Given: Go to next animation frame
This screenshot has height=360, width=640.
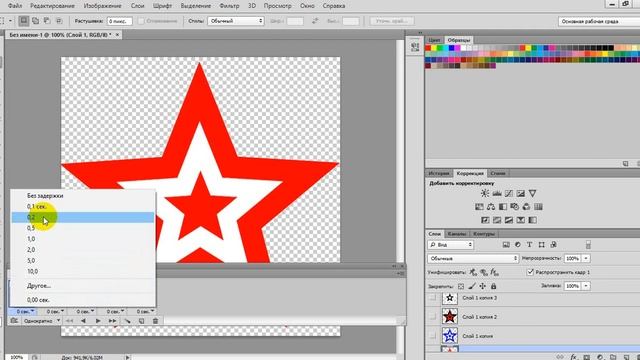Looking at the screenshot, I should coord(112,321).
